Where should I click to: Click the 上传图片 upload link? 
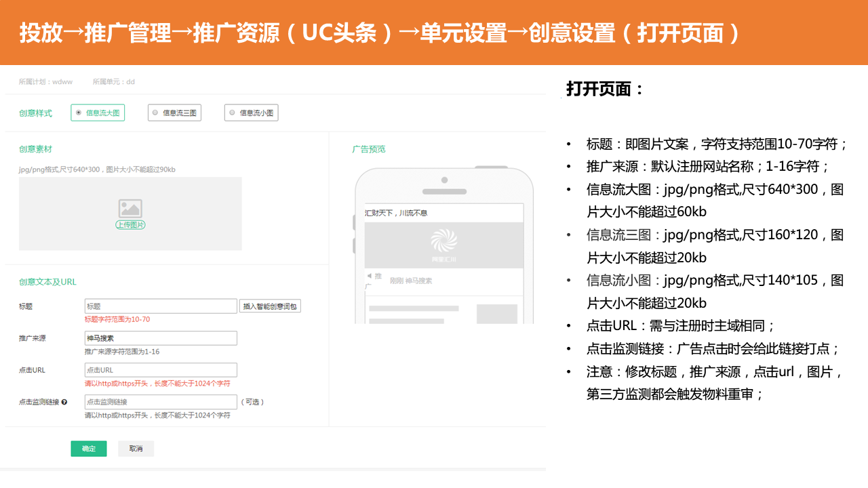[130, 224]
